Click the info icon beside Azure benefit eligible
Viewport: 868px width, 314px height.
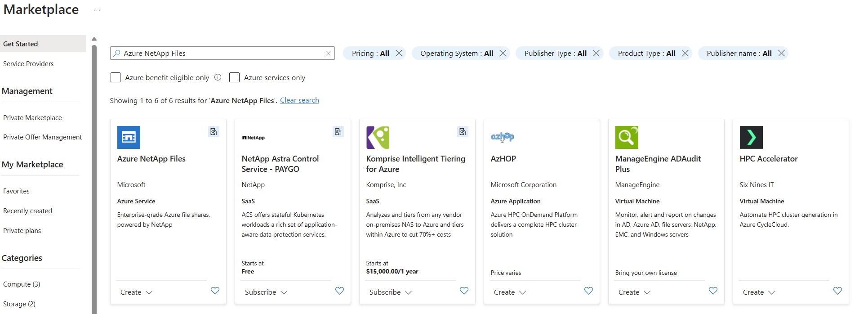218,77
